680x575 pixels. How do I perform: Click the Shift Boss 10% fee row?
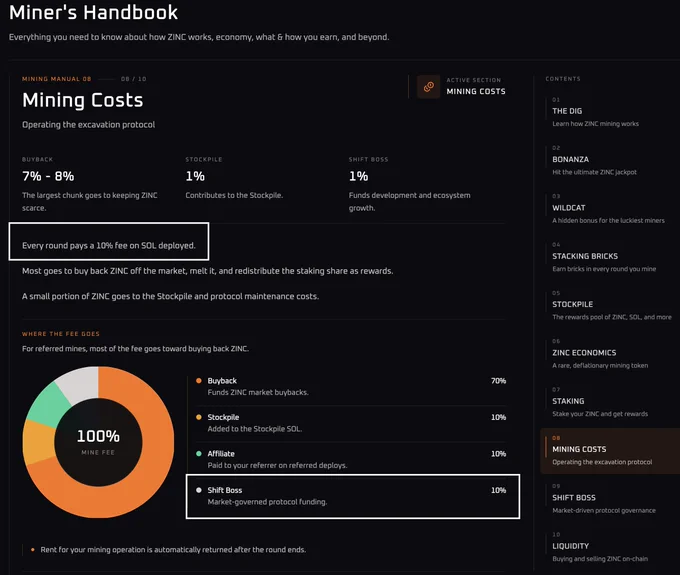[x=353, y=496]
